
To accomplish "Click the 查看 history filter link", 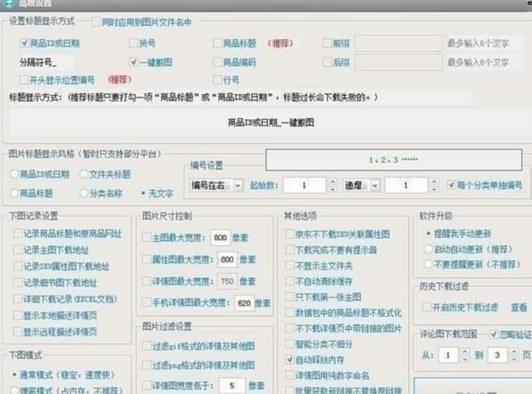I will tap(518, 308).
